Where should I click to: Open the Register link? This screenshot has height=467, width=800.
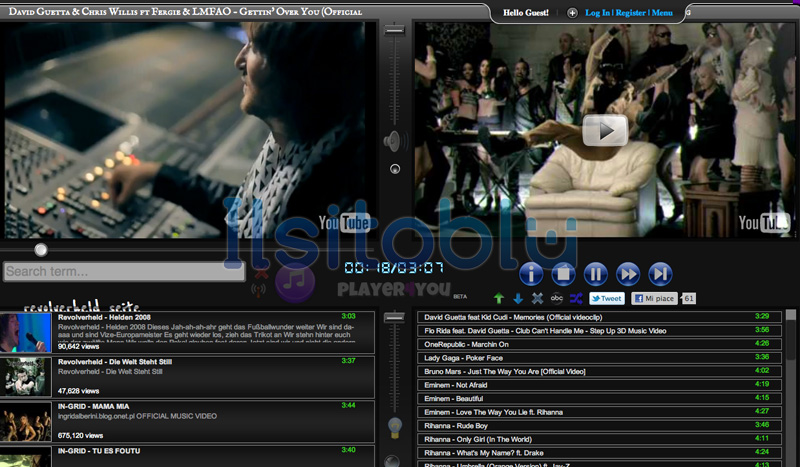(630, 13)
